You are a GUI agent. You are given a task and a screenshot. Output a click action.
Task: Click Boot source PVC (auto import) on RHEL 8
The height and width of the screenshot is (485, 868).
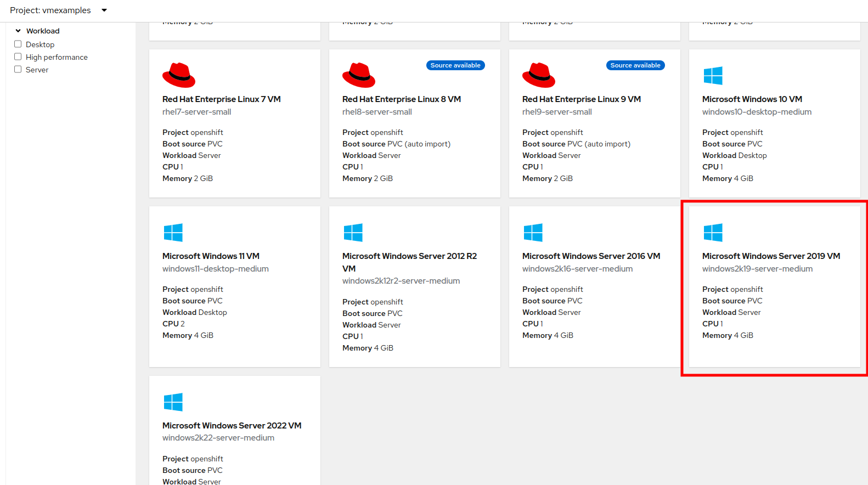coord(396,144)
